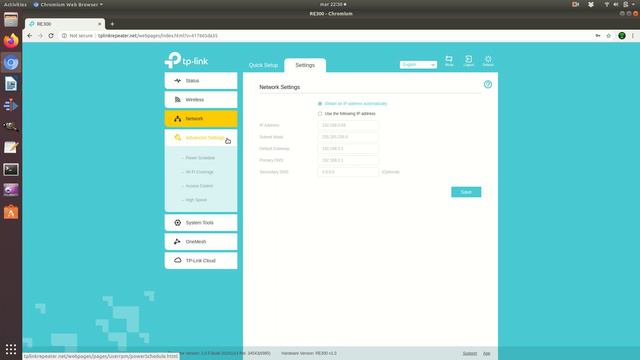Switch to the Settings tab

point(305,65)
